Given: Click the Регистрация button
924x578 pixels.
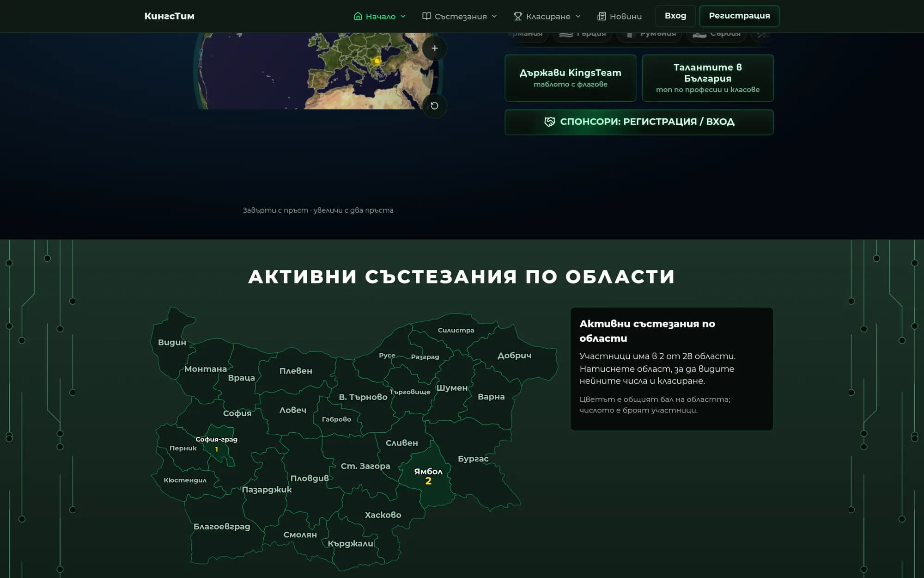Looking at the screenshot, I should 739,16.
